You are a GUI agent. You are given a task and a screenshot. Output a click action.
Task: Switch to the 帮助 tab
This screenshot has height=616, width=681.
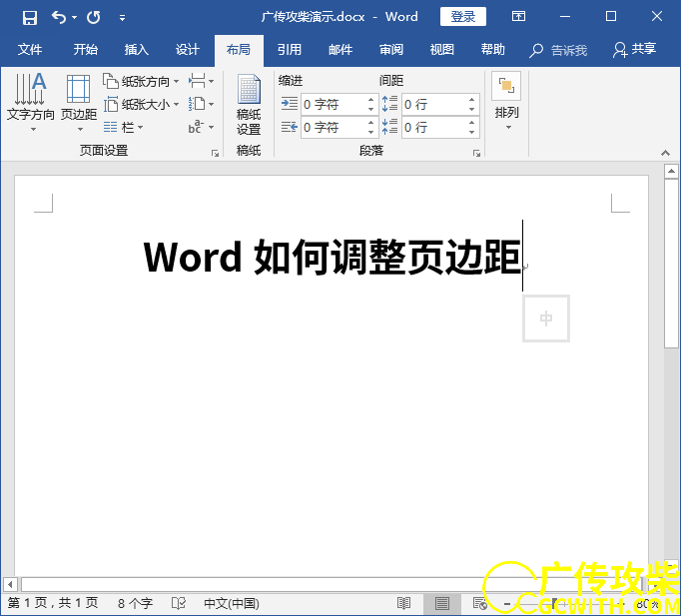pyautogui.click(x=493, y=50)
